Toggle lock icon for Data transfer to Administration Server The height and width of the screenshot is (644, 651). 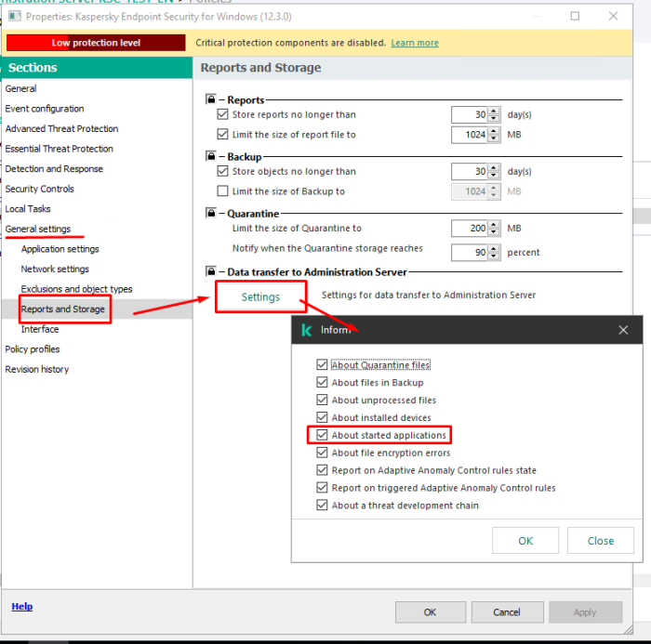coord(211,271)
